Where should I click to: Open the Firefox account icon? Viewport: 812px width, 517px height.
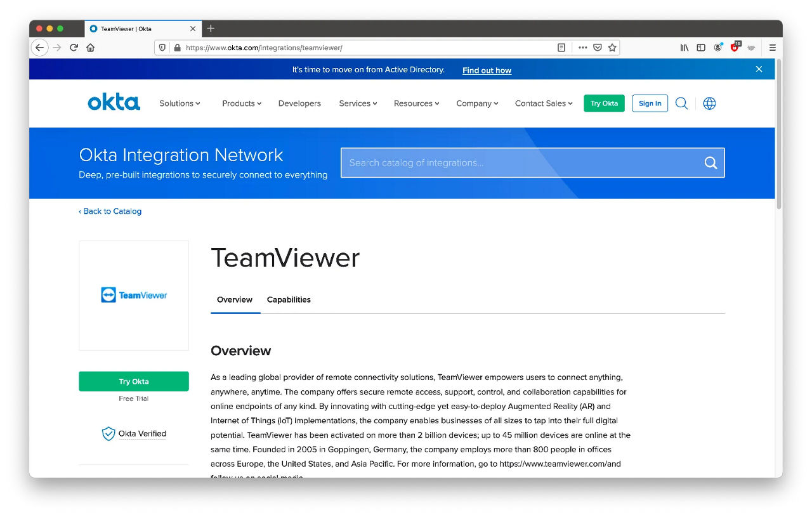[718, 48]
